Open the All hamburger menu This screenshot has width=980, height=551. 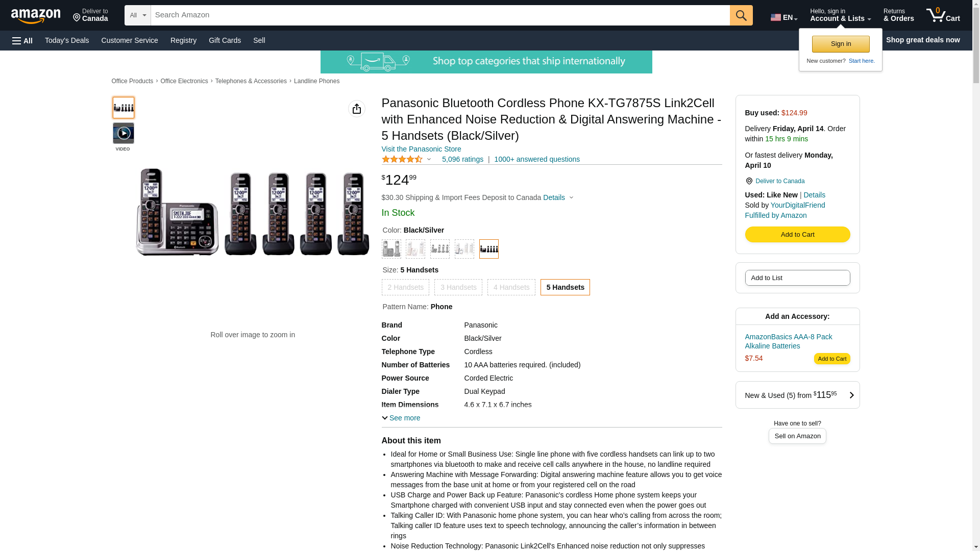click(22, 40)
